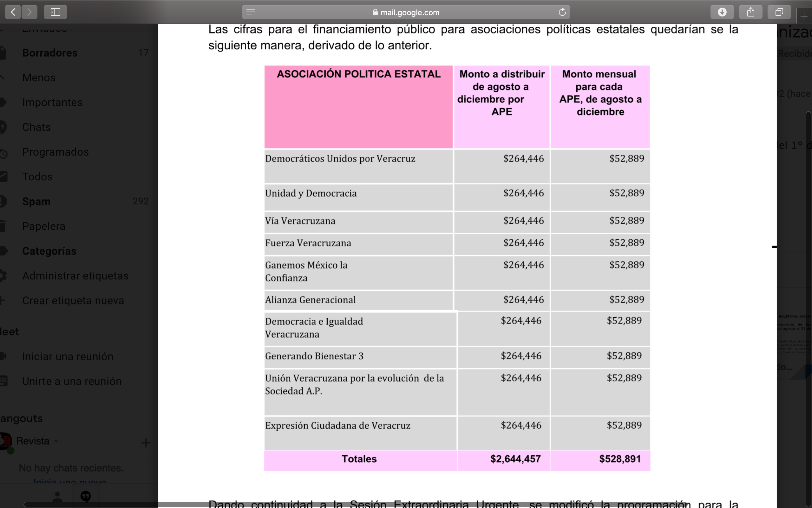812x508 pixels.
Task: Click the Totales label cell
Action: pyautogui.click(x=360, y=460)
